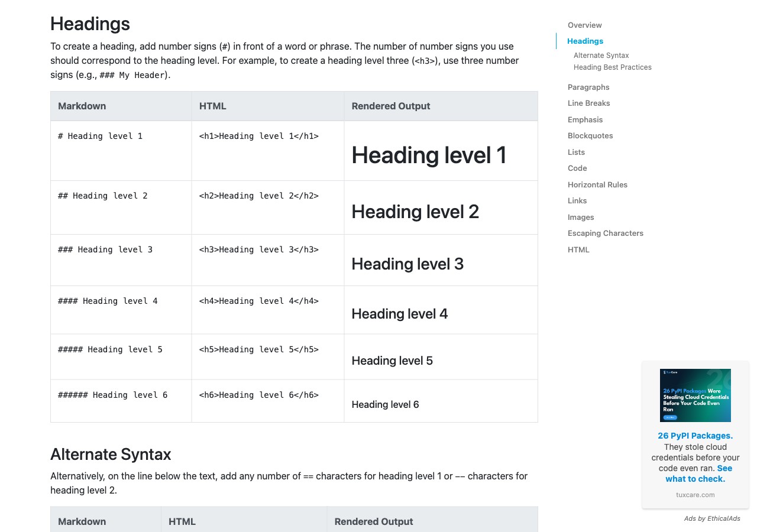Jump to Horizontal Rules section

pos(597,184)
